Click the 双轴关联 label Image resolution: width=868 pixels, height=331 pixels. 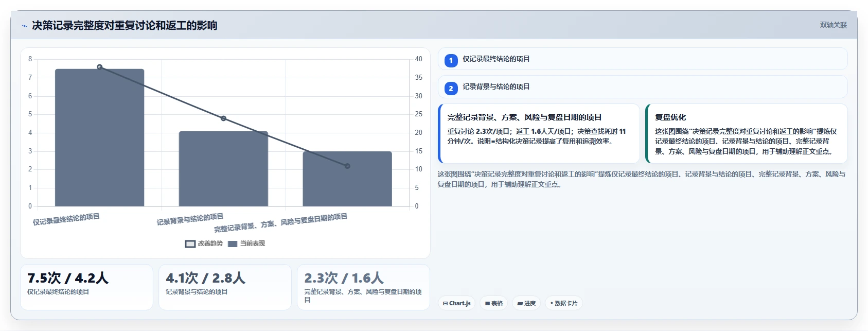point(834,25)
